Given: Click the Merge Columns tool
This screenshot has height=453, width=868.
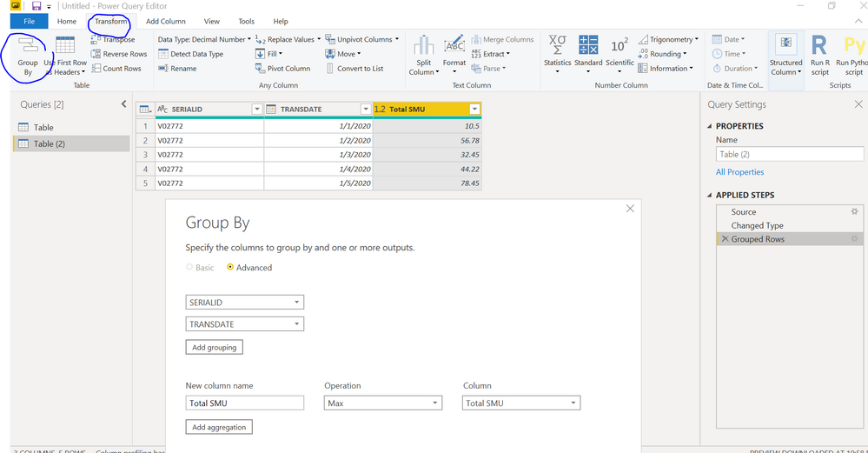Looking at the screenshot, I should coord(502,39).
